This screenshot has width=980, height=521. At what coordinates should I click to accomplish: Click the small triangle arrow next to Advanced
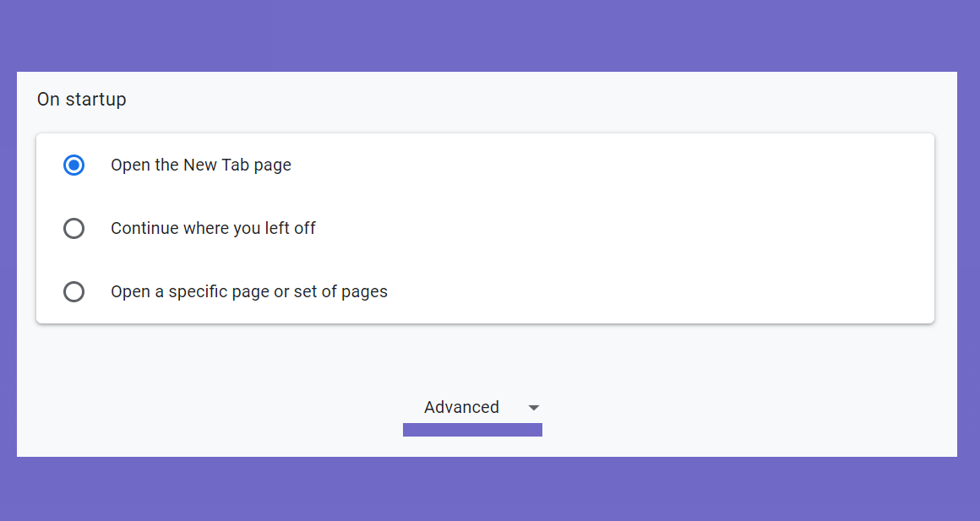pos(533,408)
